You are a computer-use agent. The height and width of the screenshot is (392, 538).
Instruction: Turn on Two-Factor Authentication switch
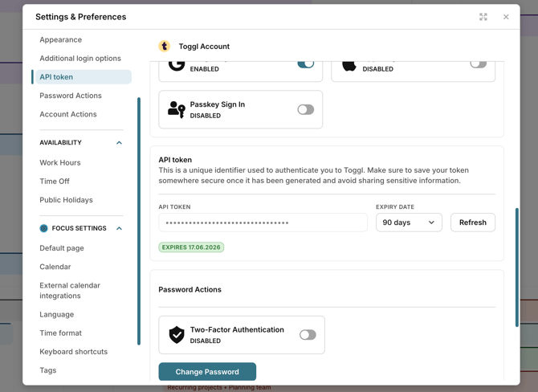(x=308, y=335)
